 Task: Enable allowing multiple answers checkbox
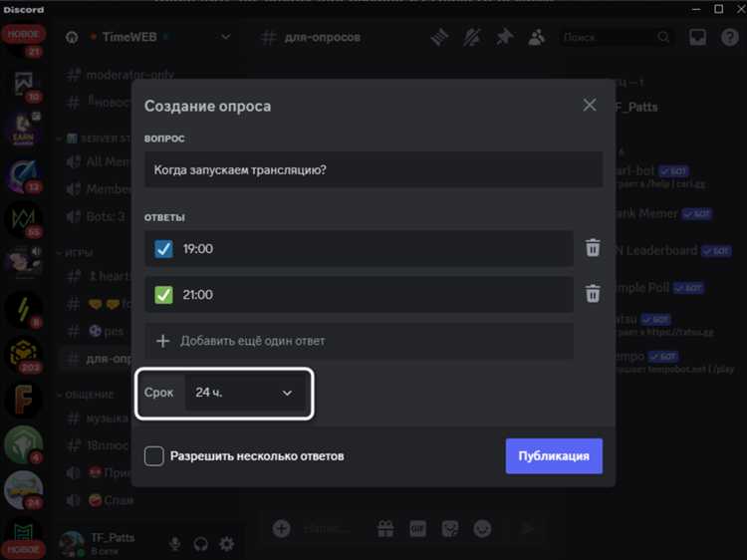(x=153, y=456)
